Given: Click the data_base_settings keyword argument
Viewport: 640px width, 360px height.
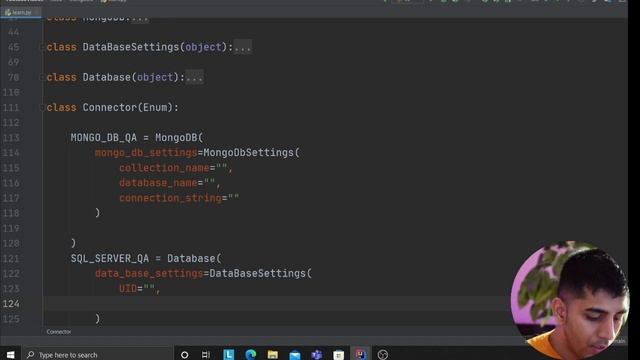Looking at the screenshot, I should click(x=149, y=273).
